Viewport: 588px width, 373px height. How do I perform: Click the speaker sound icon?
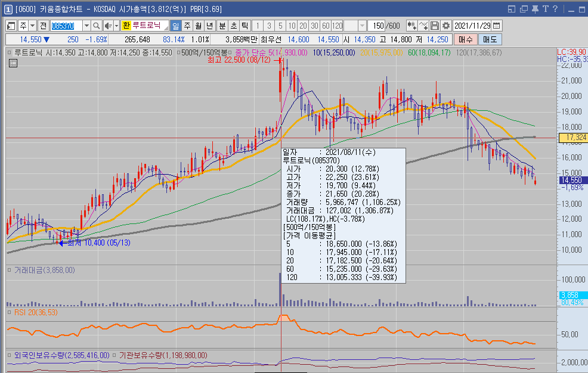(108, 26)
